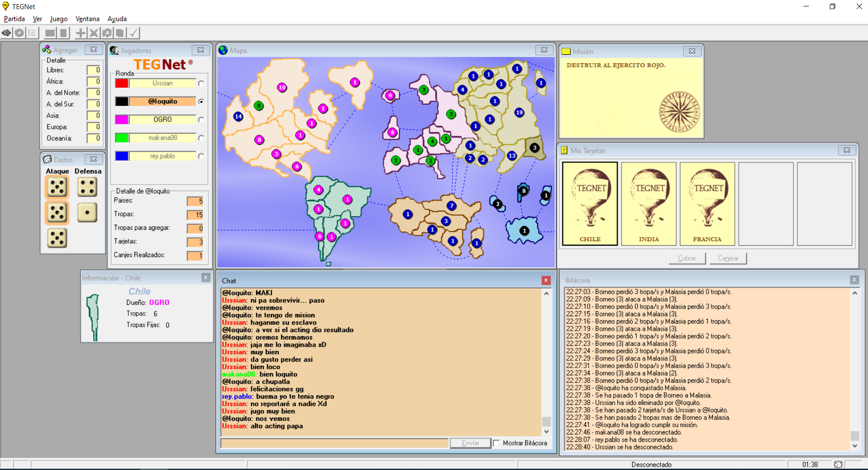Click the Australia territory with 1 troop

(x=524, y=231)
